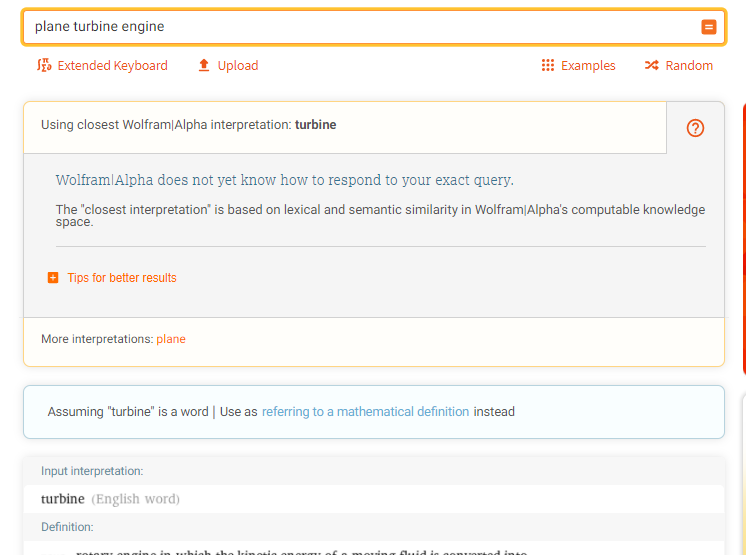Click the "Input interpretation" pod header

point(92,471)
